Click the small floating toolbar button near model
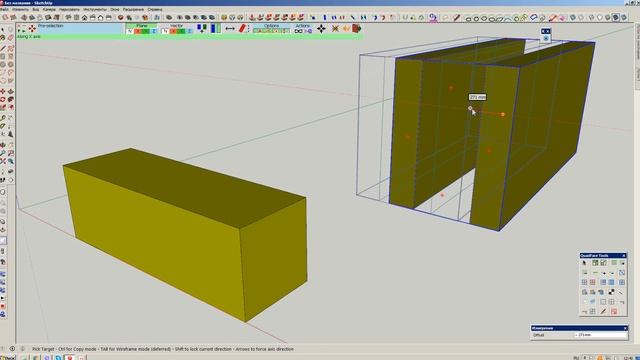640x360 pixels. (546, 38)
